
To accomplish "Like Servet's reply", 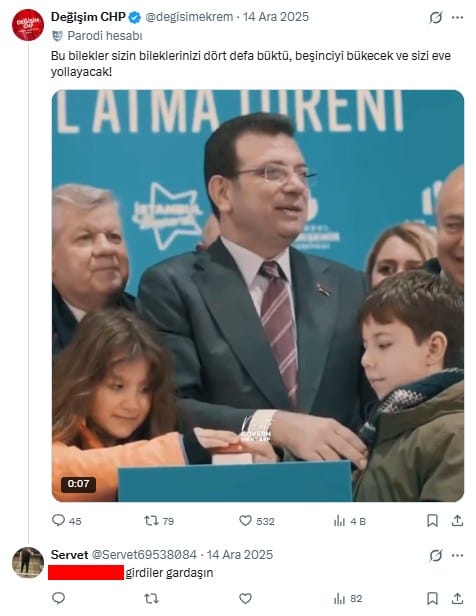I will [x=245, y=598].
